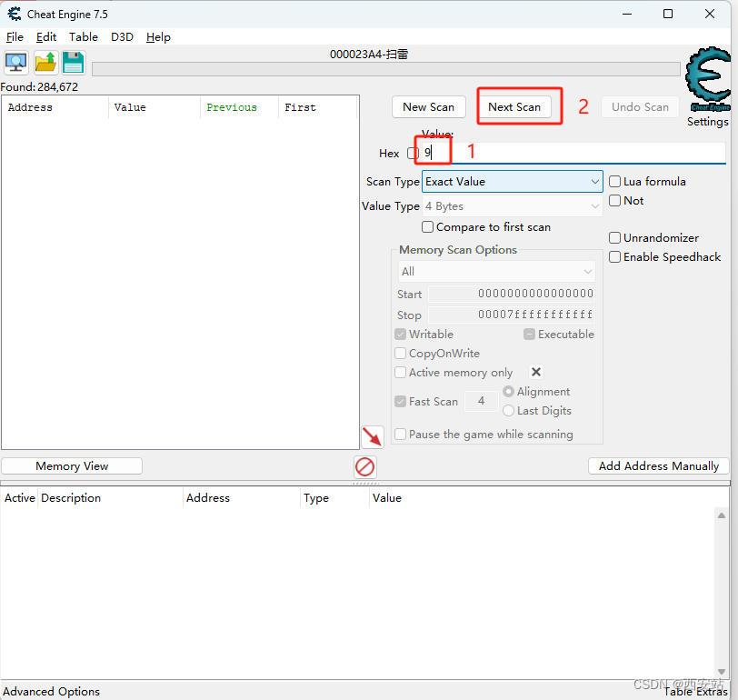Open the Table menu
Image resolution: width=738 pixels, height=700 pixels.
coord(84,36)
